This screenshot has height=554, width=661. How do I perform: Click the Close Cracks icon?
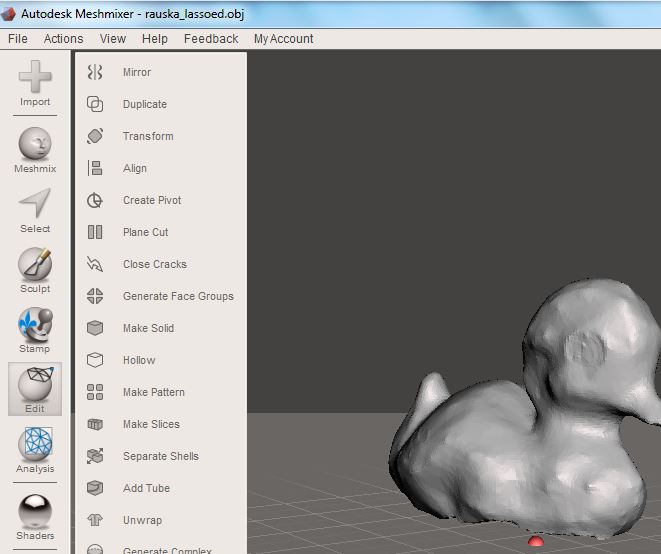95,264
